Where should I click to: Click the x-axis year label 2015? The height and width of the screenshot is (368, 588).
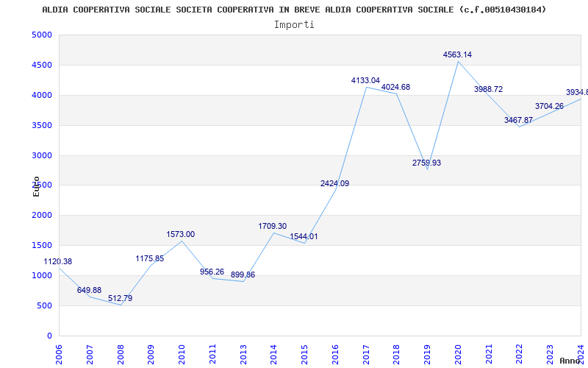[305, 355]
